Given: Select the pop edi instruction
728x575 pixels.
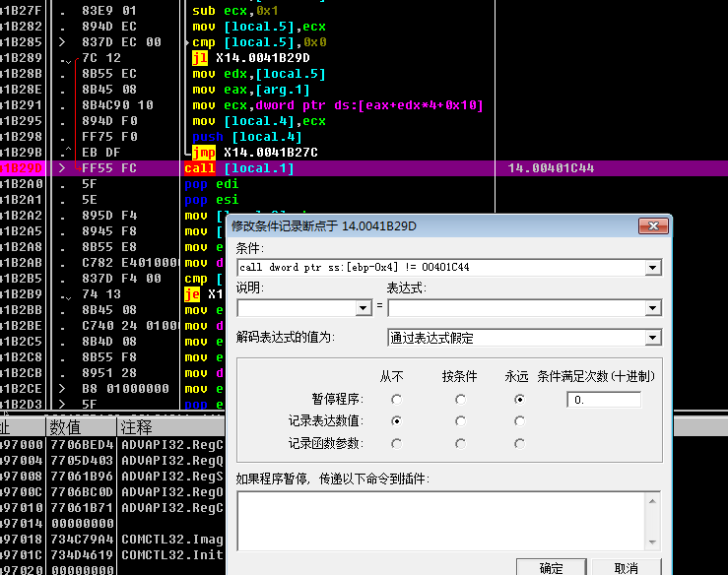Looking at the screenshot, I should tap(211, 184).
